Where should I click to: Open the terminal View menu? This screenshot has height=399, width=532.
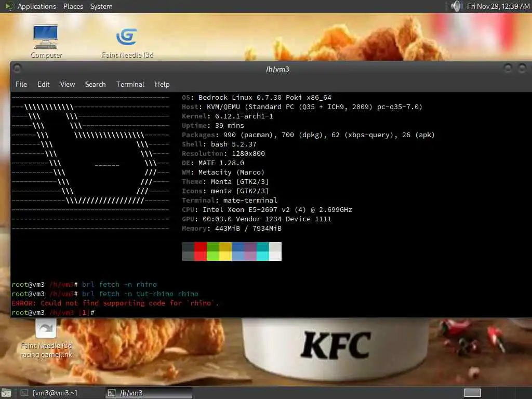pos(68,84)
